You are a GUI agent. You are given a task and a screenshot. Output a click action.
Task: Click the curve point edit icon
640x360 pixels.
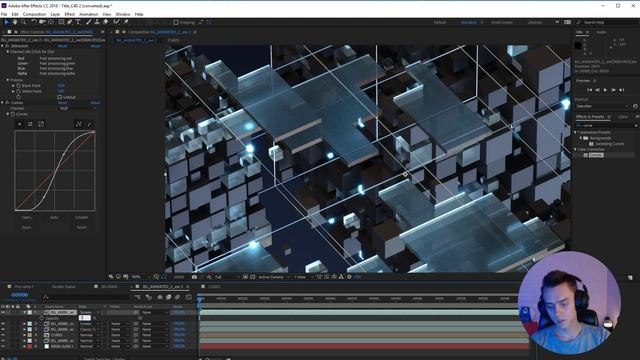pyautogui.click(x=79, y=124)
